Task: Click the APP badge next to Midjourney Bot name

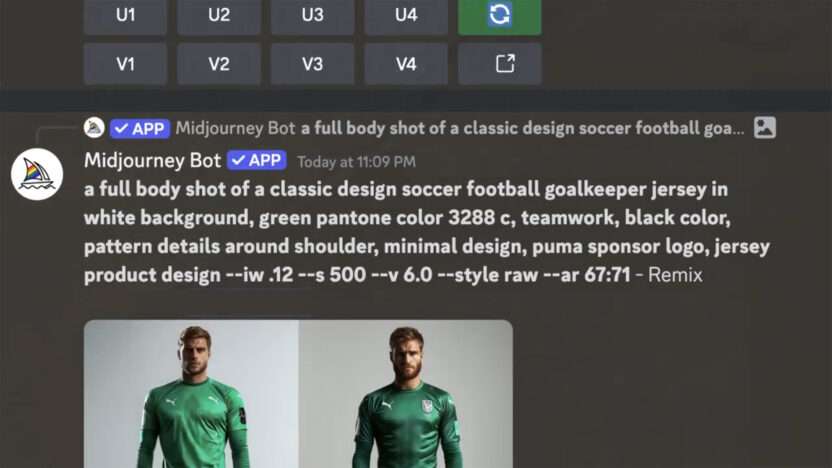Action: pyautogui.click(x=257, y=160)
